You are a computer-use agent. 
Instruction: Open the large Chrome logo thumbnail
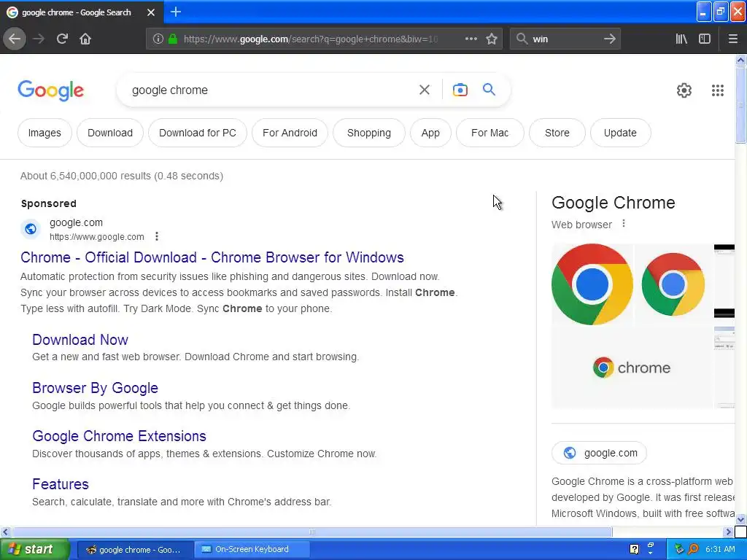(x=592, y=284)
